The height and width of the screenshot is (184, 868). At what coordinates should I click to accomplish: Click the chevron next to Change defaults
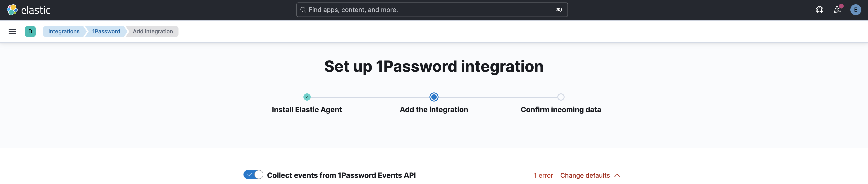click(x=617, y=176)
